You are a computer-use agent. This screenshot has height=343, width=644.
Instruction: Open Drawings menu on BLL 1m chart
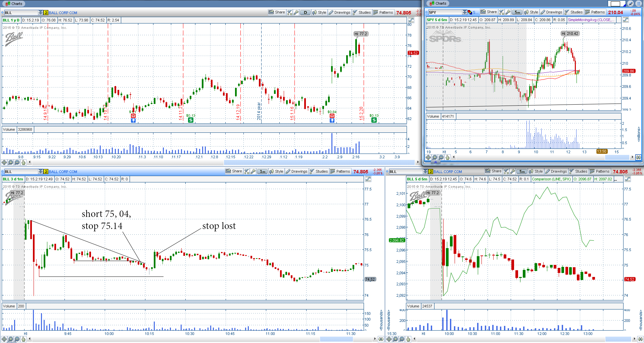click(x=296, y=171)
